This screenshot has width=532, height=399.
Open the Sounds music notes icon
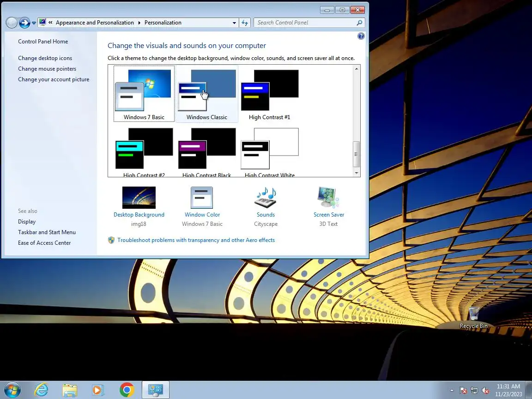(266, 198)
